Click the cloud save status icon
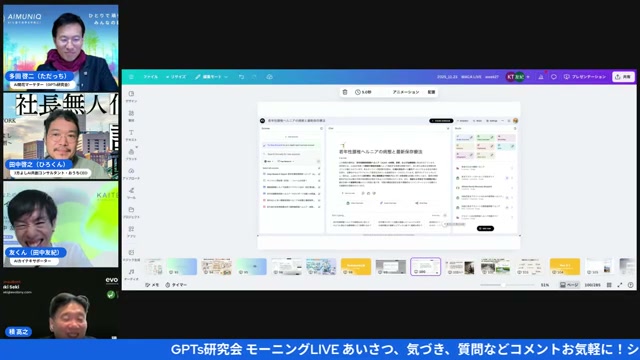The width and height of the screenshot is (640, 360). [269, 77]
